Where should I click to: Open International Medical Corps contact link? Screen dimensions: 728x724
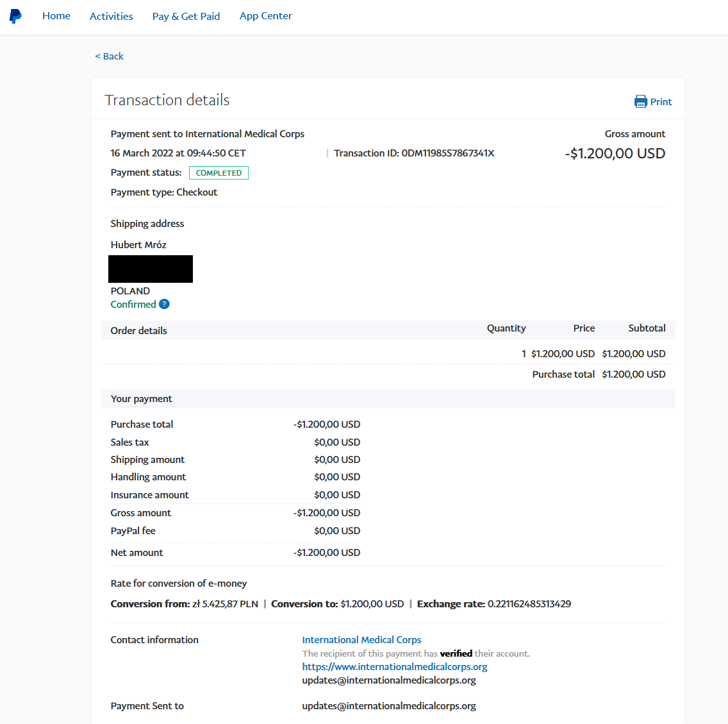(361, 639)
